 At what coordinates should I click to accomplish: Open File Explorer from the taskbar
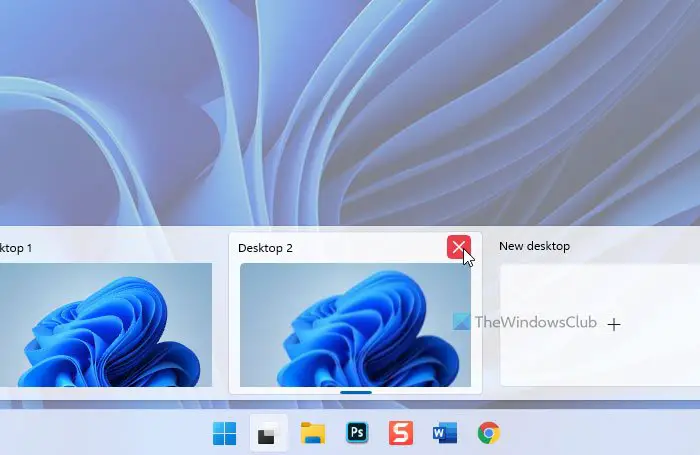point(313,433)
